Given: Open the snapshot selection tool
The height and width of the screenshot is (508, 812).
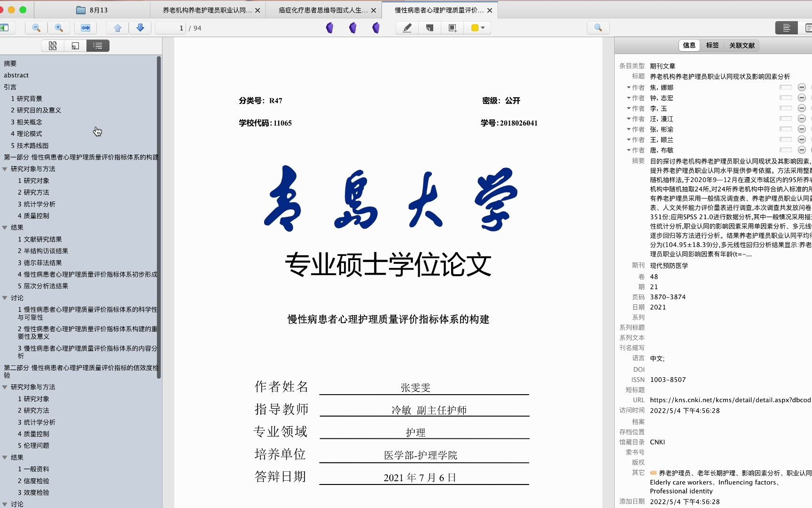Looking at the screenshot, I should [x=452, y=28].
